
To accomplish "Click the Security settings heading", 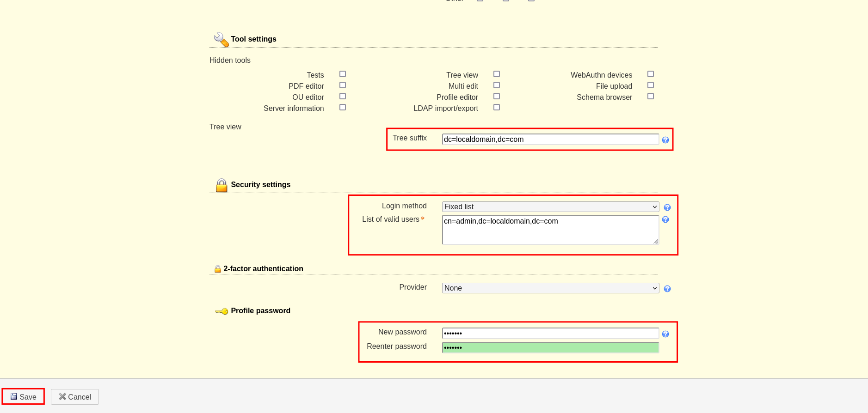I will 261,185.
